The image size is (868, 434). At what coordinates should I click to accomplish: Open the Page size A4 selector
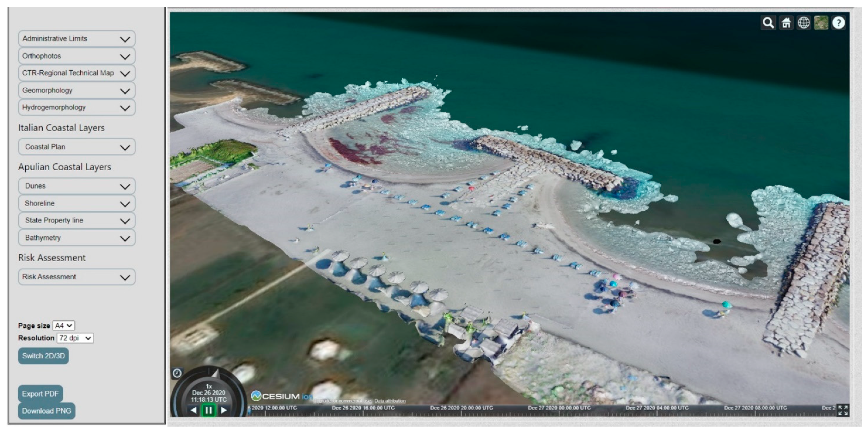tap(64, 325)
